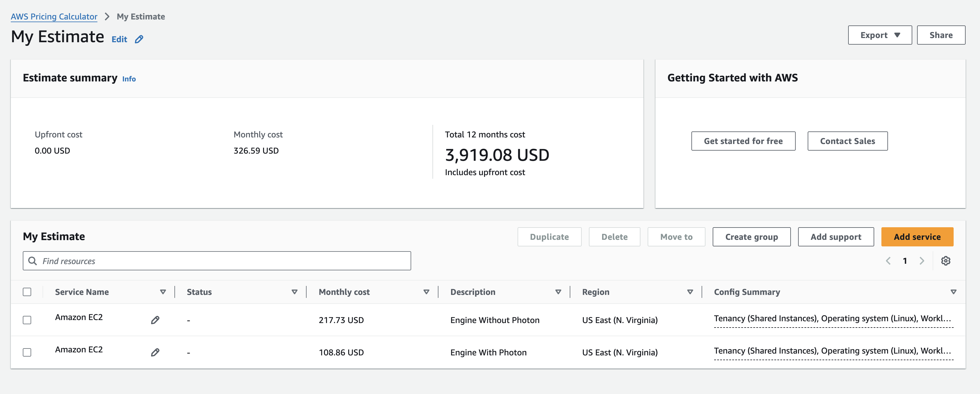The width and height of the screenshot is (980, 394).
Task: Click the 217.73 USD monthly cost cell
Action: point(341,320)
